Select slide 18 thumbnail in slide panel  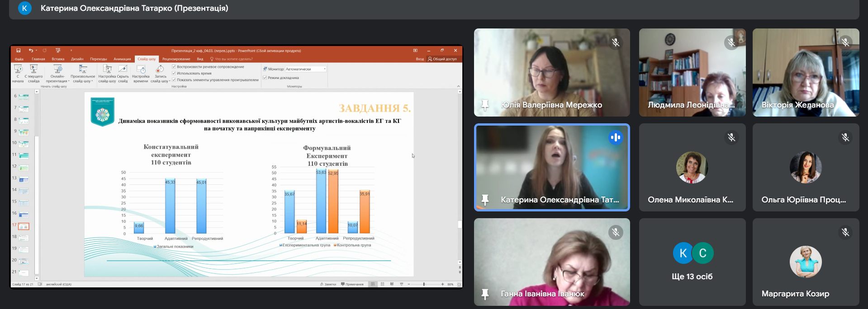pyautogui.click(x=24, y=238)
